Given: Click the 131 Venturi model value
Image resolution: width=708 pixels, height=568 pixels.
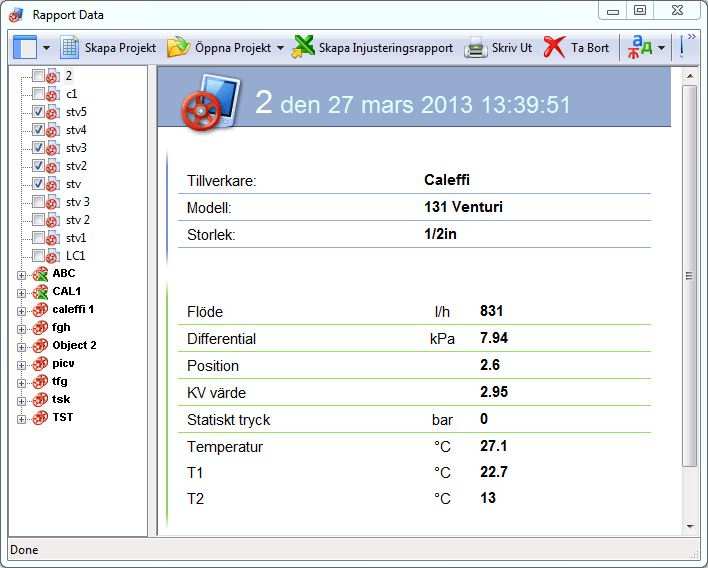Looking at the screenshot, I should [x=463, y=207].
